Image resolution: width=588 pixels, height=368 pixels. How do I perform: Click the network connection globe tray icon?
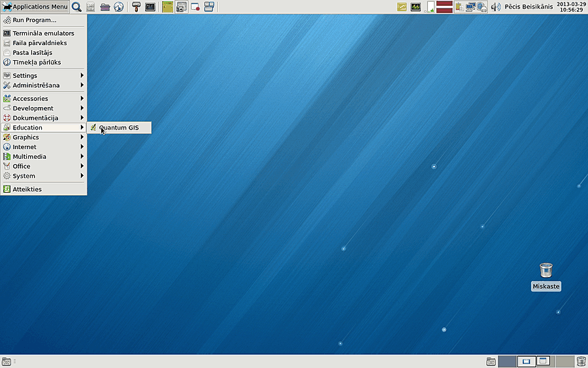pyautogui.click(x=482, y=7)
